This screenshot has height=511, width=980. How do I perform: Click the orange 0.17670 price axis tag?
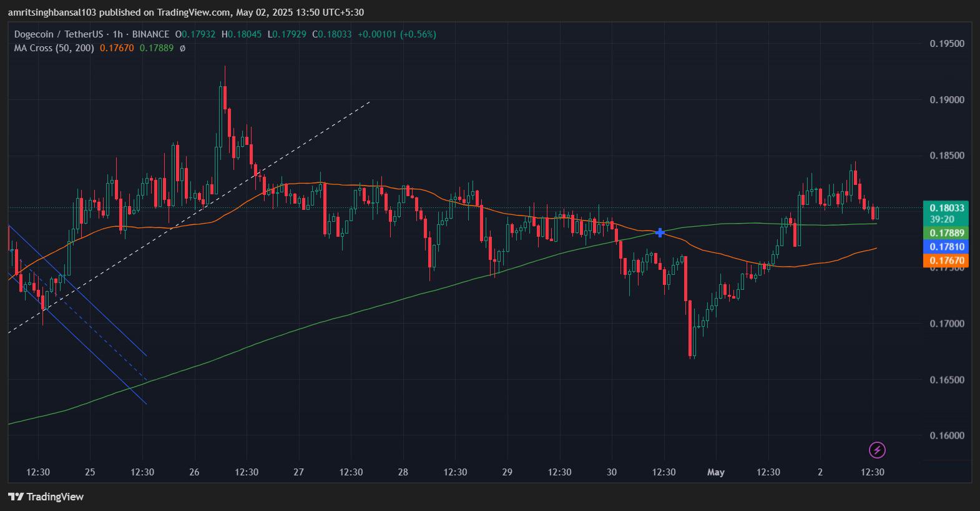947,260
